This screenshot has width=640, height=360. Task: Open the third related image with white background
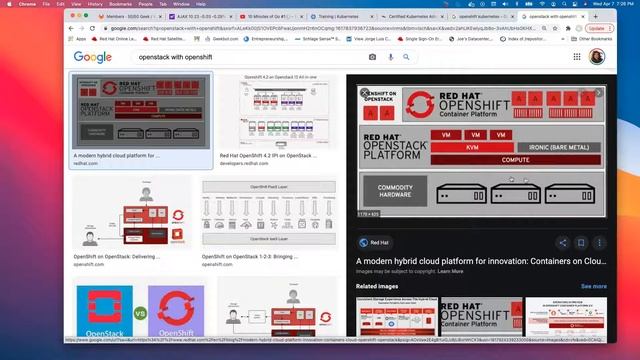click(x=566, y=317)
